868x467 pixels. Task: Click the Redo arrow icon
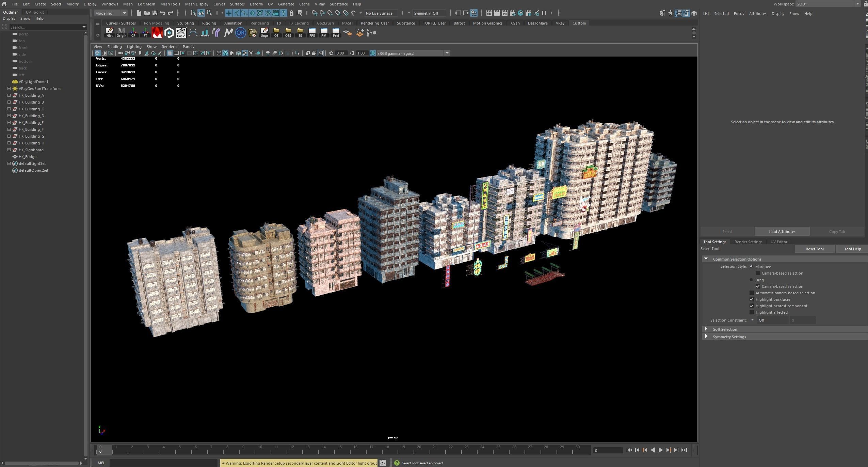tap(171, 13)
